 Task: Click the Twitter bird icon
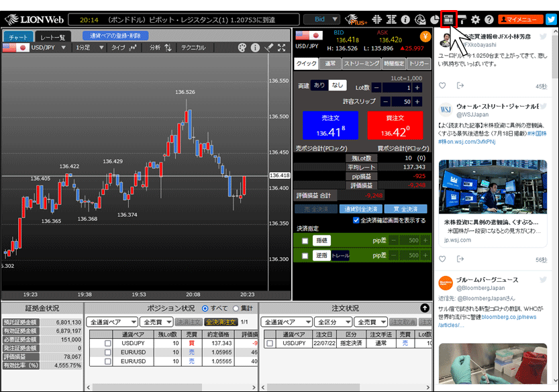tap(551, 19)
